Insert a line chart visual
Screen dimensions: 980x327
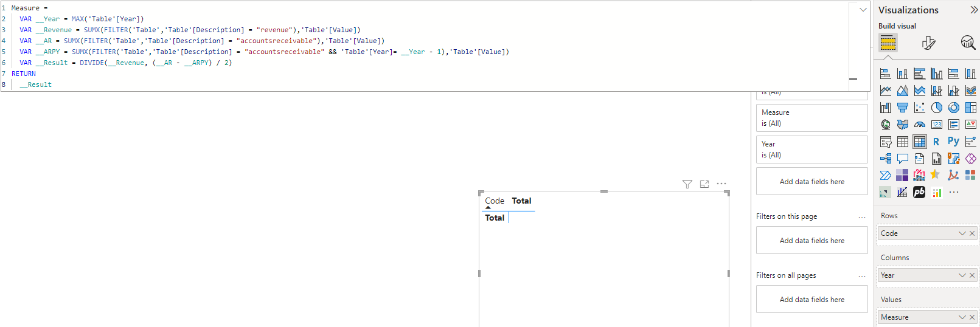(886, 91)
